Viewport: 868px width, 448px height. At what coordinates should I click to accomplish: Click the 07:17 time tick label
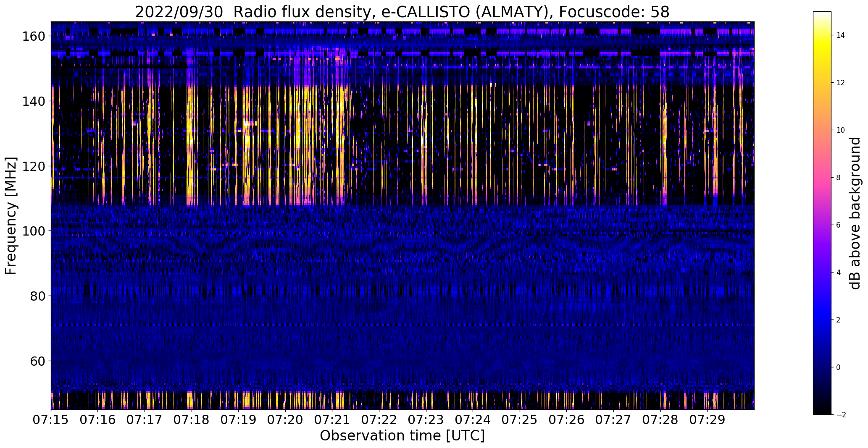[145, 420]
